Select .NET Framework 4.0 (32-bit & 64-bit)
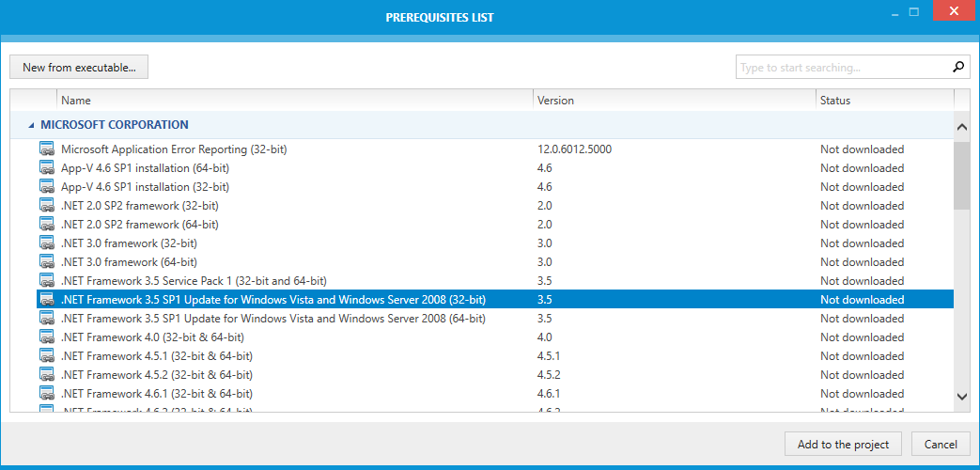Screen dimensions: 980x470 point(152,337)
